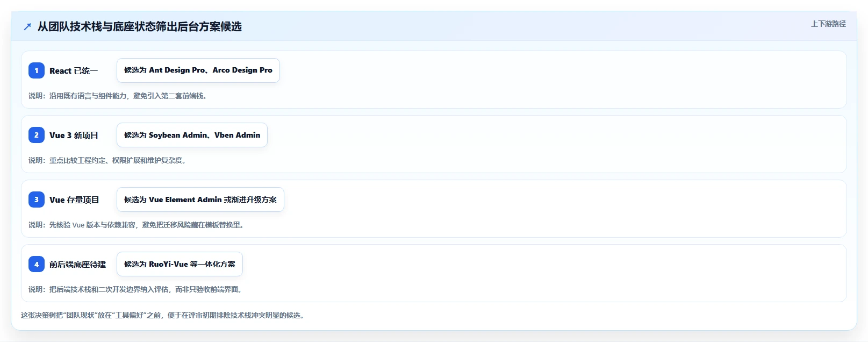868x342 pixels.
Task: Click the note 把后端技术栈和二次开发边界纳入评估
Action: pos(135,289)
